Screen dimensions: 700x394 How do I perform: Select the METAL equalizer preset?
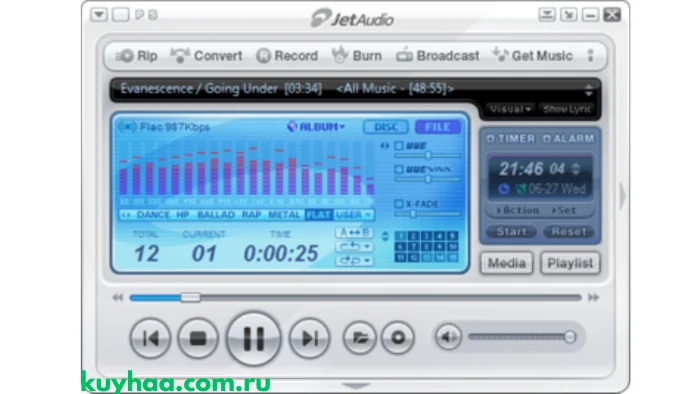[284, 215]
